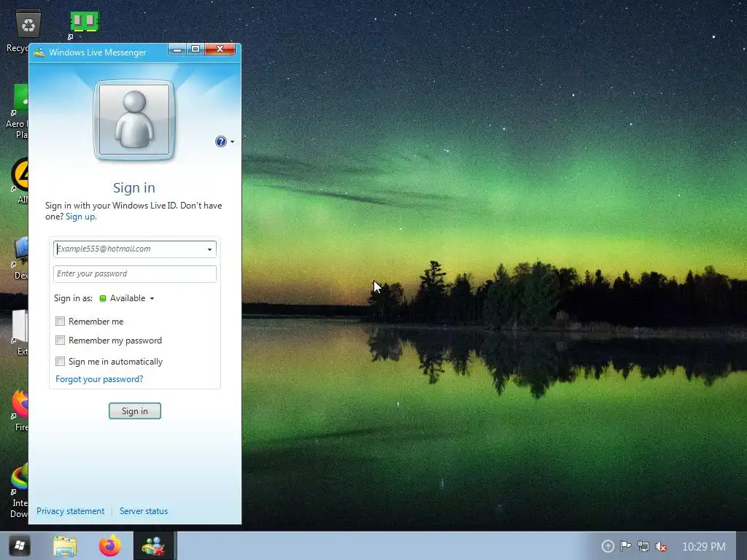Launch Firefox from the taskbar
747x560 pixels.
pyautogui.click(x=109, y=546)
